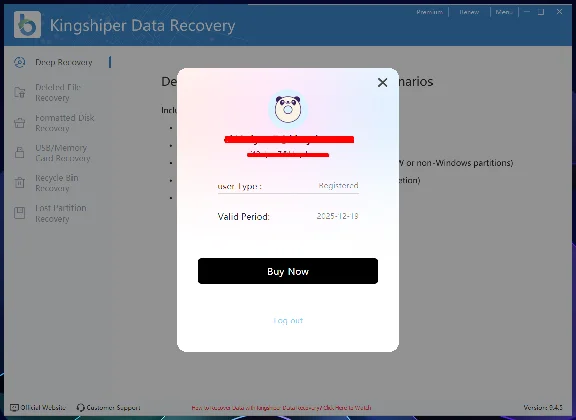The width and height of the screenshot is (576, 420).
Task: Open USB/Memory Card Recovery mode
Action: (62, 153)
